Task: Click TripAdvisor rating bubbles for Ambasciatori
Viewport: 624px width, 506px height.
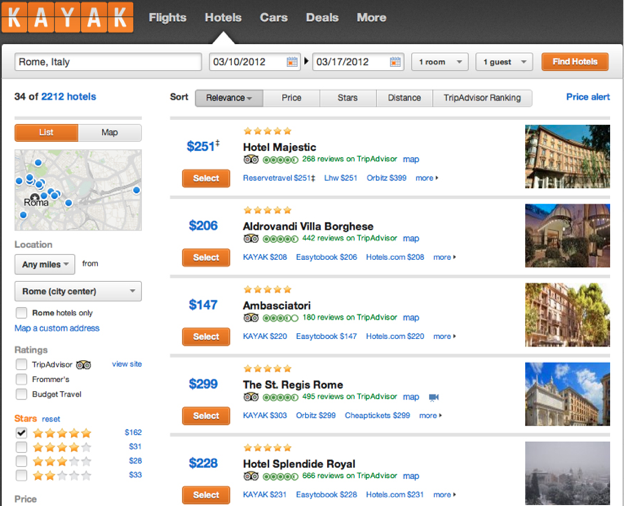Action: (281, 318)
